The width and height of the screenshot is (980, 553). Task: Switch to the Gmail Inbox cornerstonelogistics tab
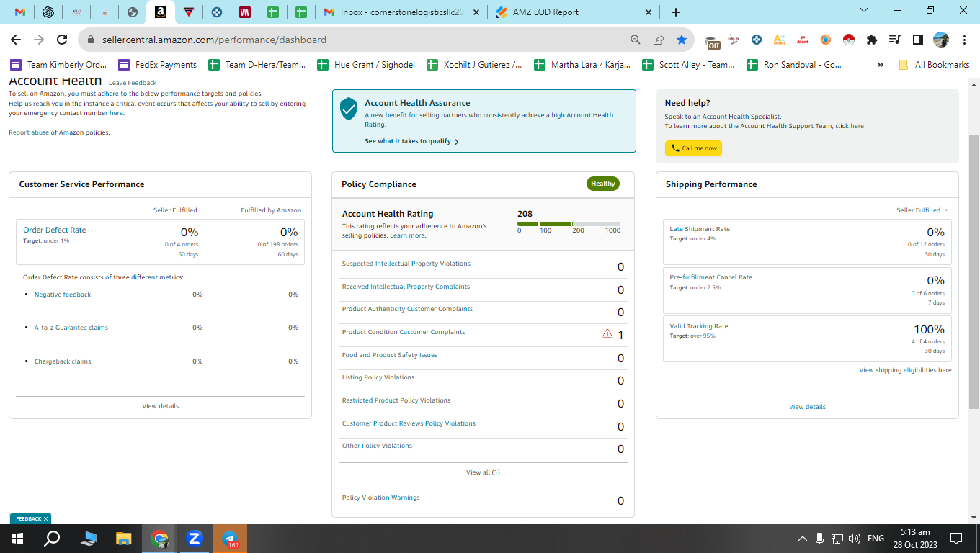tap(401, 12)
